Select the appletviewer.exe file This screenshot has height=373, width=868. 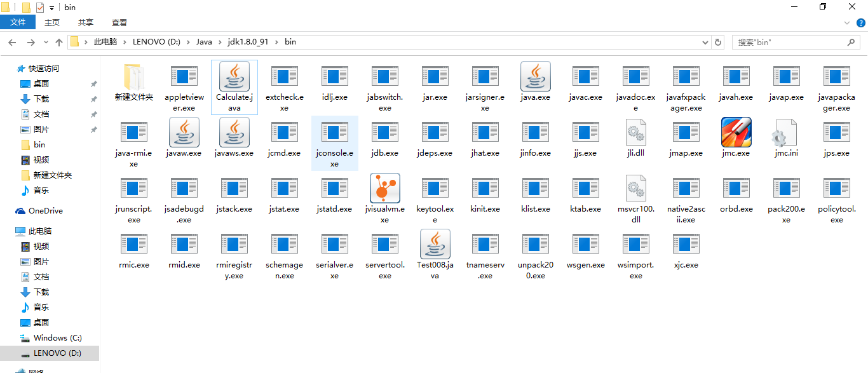[x=184, y=87]
